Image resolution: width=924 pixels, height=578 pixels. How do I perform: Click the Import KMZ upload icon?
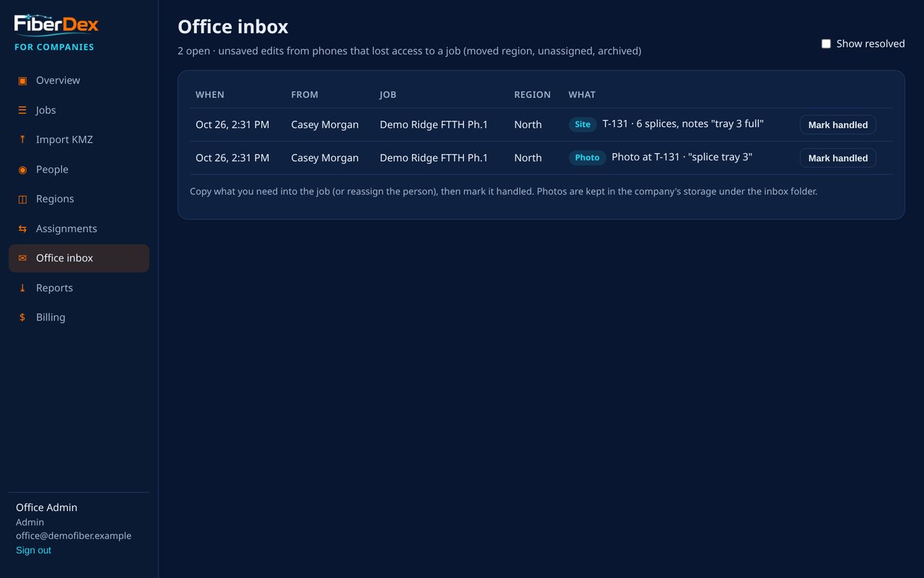22,139
